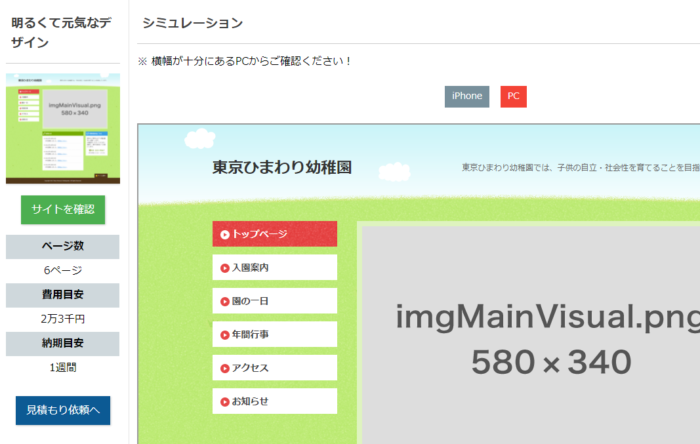
Task: Click the arrow icon beside 入園案内
Action: click(225, 268)
